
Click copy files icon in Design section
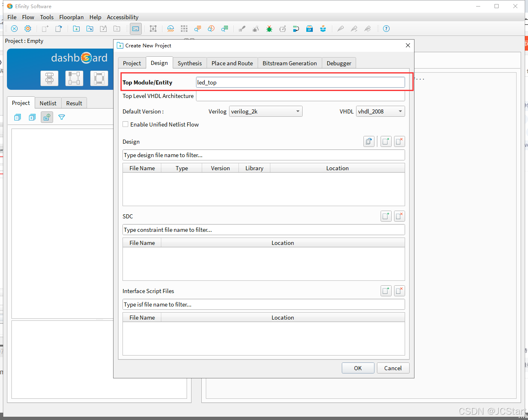tap(369, 141)
